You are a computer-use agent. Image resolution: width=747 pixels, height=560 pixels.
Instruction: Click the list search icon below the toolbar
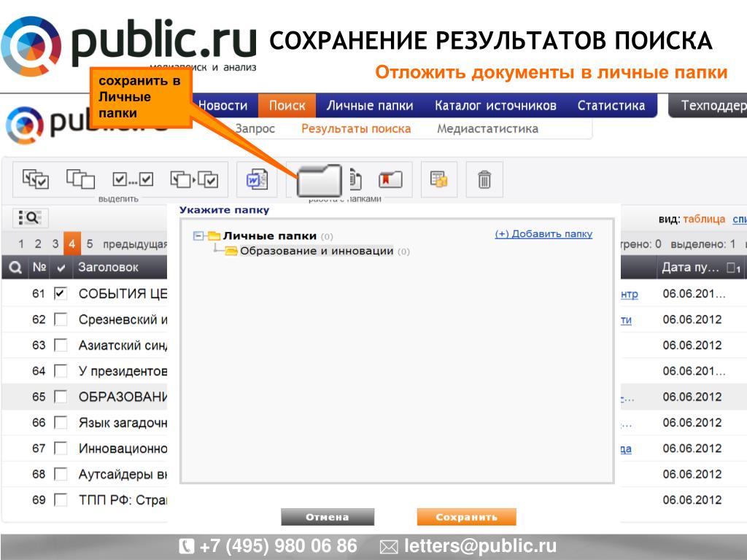(31, 218)
